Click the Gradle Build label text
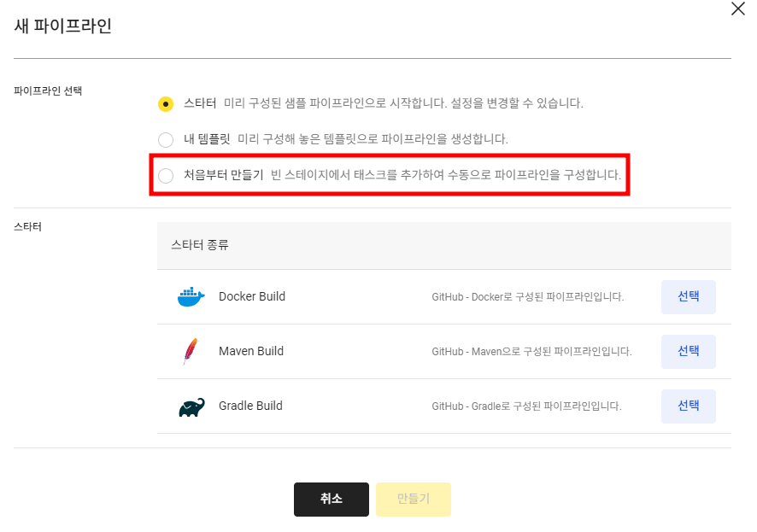This screenshot has height=532, width=757. (x=252, y=406)
